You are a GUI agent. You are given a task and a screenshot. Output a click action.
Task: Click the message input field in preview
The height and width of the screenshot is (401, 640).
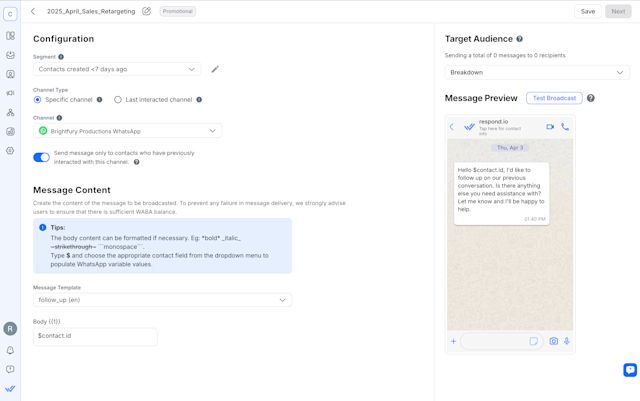502,341
